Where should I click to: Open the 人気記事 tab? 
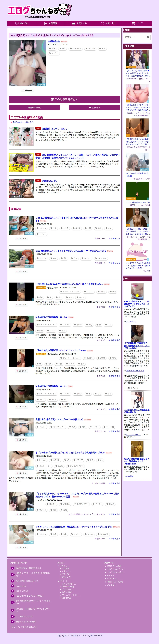click(x=51, y=23)
